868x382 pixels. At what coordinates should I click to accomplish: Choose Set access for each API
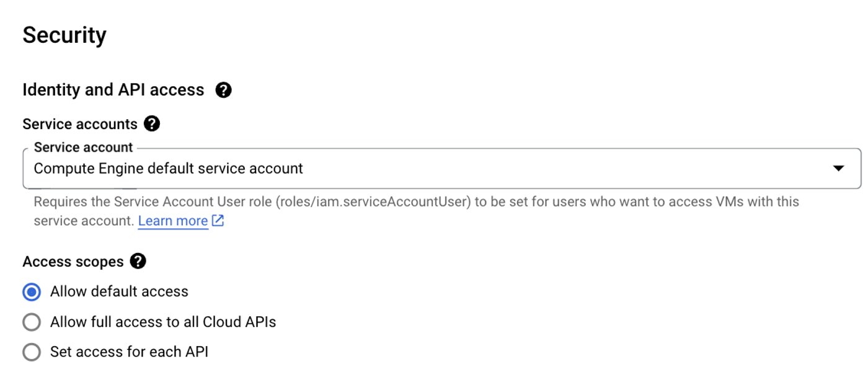[32, 352]
